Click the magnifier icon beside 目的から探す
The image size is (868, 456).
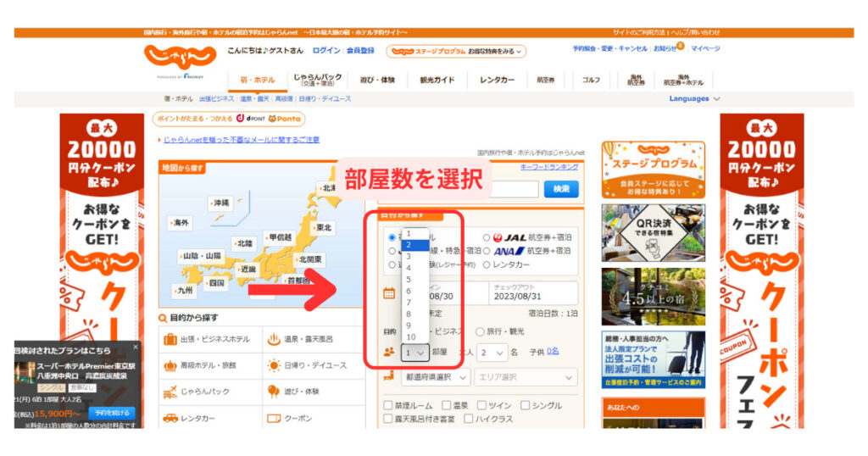pos(163,318)
